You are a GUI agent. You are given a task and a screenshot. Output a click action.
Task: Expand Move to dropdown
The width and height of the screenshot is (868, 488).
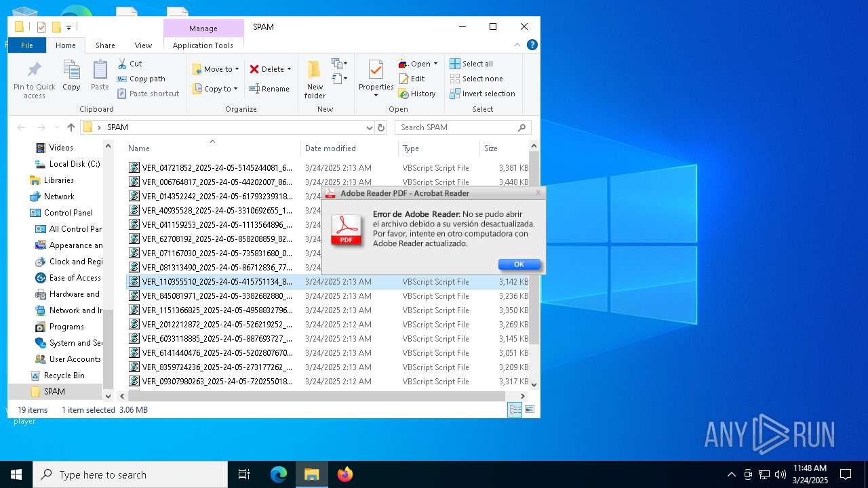(237, 69)
